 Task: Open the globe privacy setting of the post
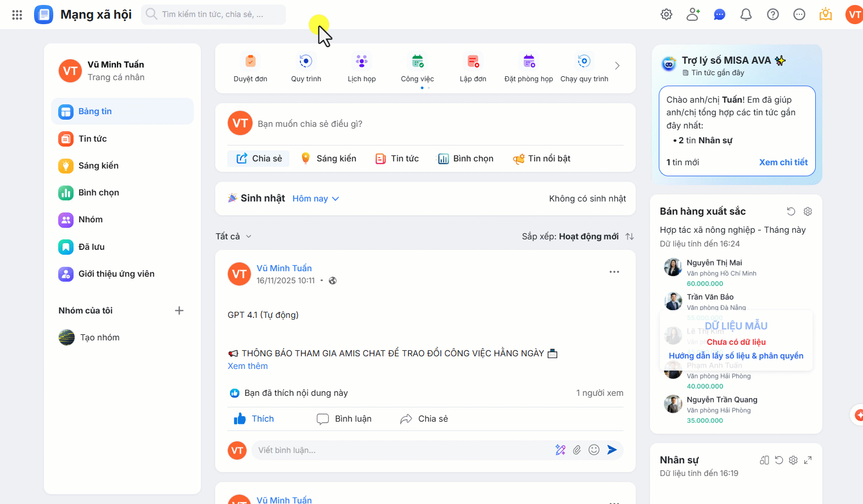(x=333, y=281)
